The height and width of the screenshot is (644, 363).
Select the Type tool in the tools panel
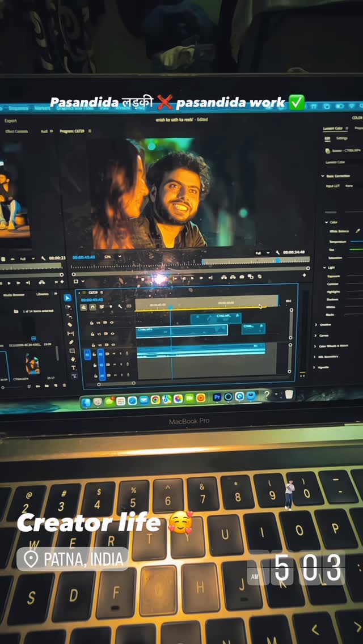coord(74,368)
